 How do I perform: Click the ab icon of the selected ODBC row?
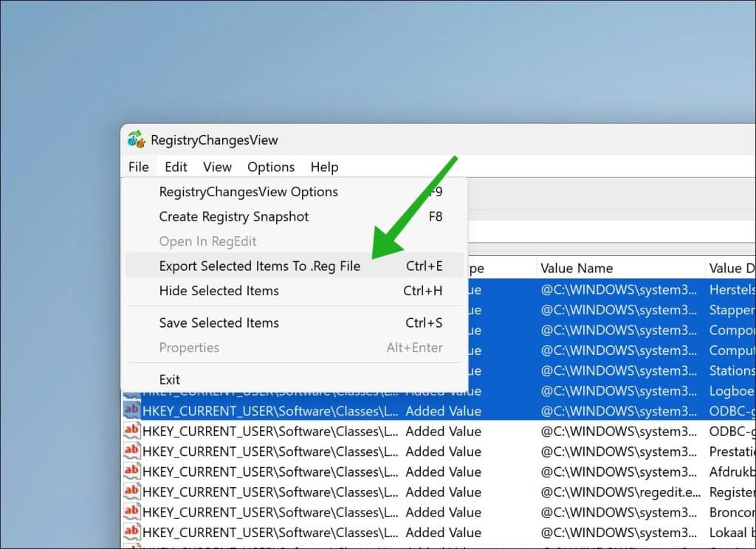pyautogui.click(x=131, y=410)
